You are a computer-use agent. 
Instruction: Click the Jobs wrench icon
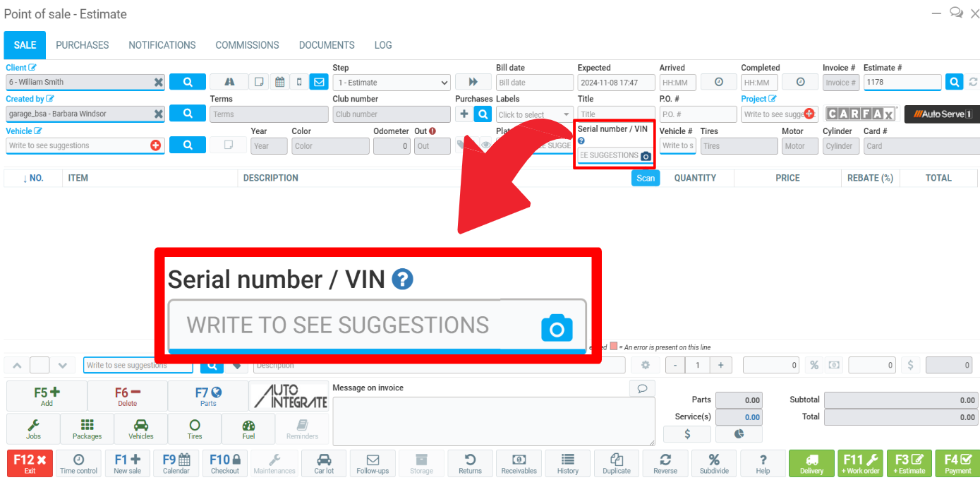(33, 428)
